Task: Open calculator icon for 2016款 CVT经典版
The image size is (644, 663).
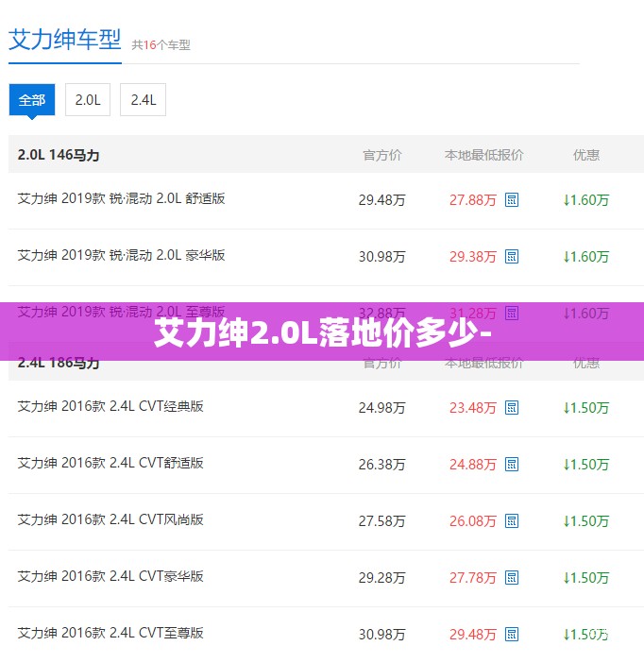Action: pos(512,408)
